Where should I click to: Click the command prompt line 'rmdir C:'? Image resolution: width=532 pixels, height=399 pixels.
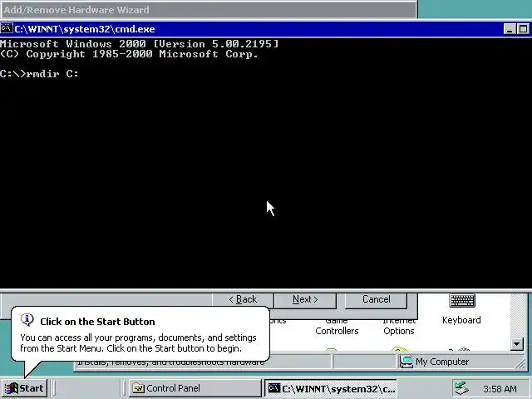click(x=39, y=74)
